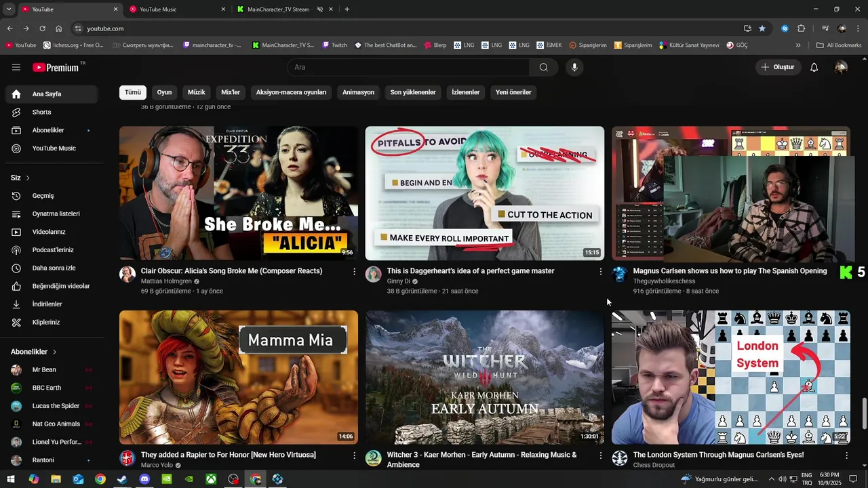Open Abonelikler in the top sidebar
The image size is (868, 488).
tap(52, 130)
